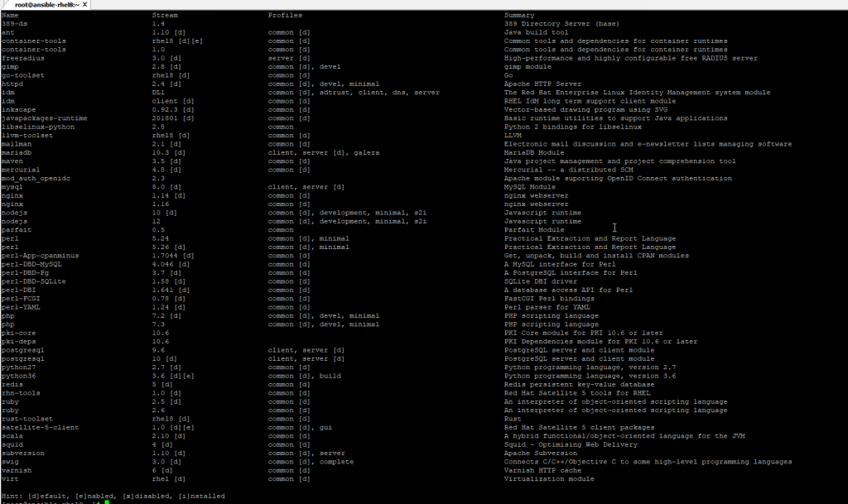Viewport: 848px width, 504px height.
Task: Click the profiles 'common [d], complete'
Action: [311, 463]
